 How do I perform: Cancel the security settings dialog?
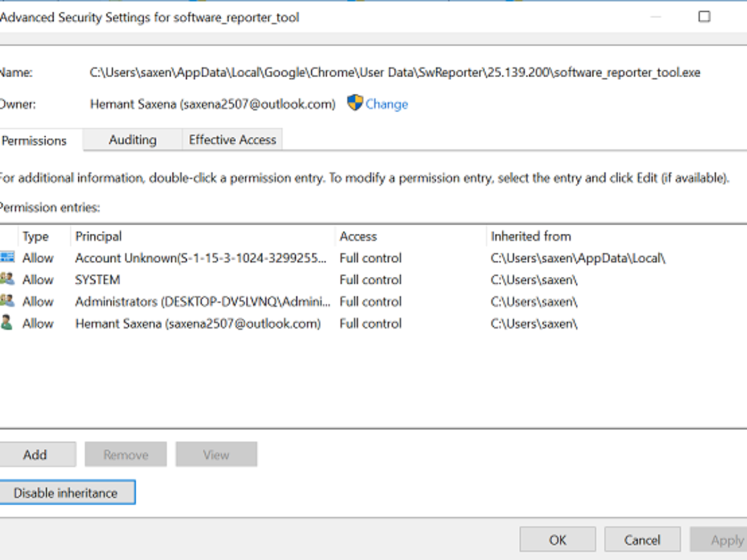click(x=642, y=540)
